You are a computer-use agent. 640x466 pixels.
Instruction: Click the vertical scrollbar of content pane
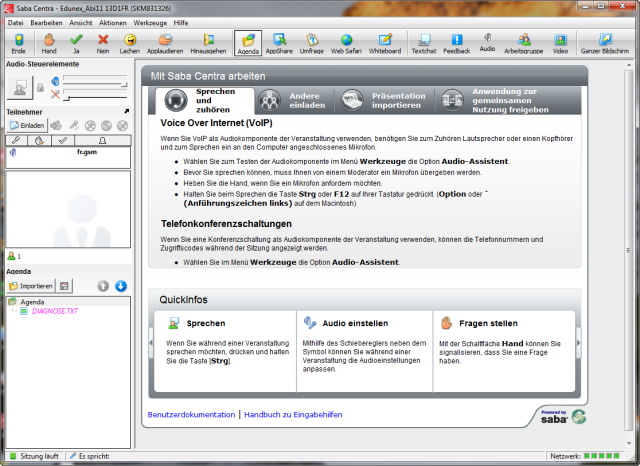629,250
